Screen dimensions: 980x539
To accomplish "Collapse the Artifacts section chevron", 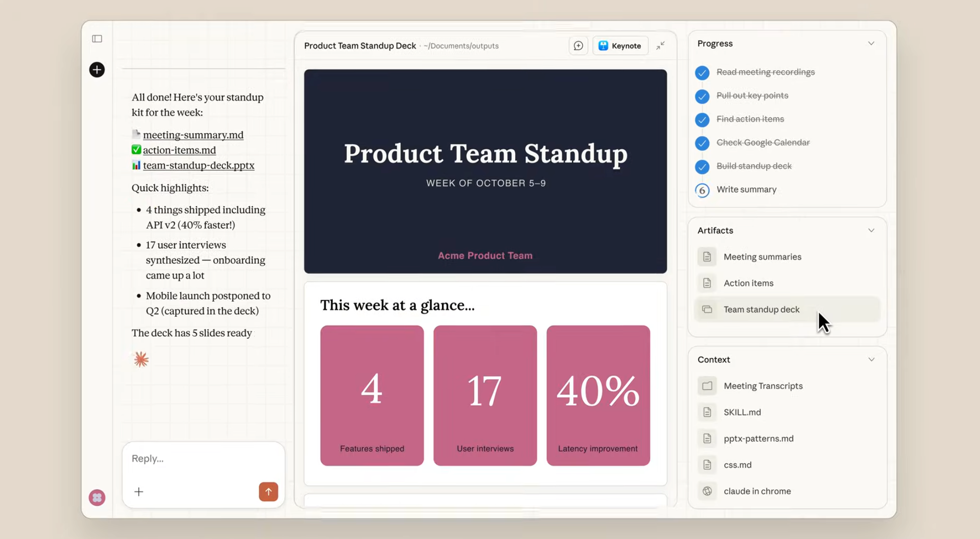I will pyautogui.click(x=871, y=231).
